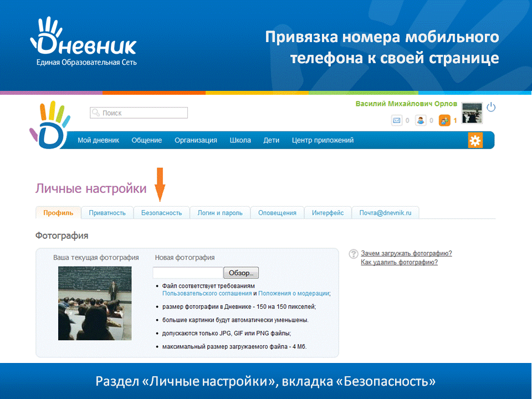Click the white Дневник logo in banner
The height and width of the screenshot is (399, 532).
click(x=84, y=40)
